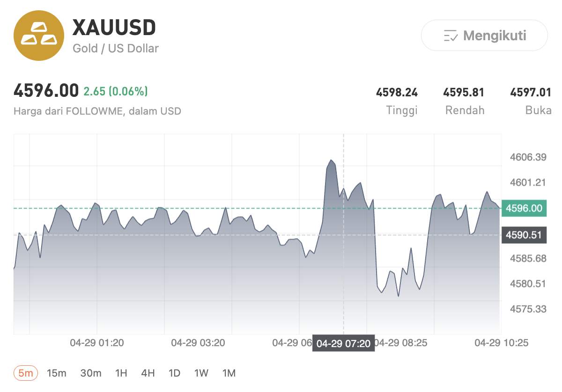Select the highlighted current price label 4596.00
562x392 pixels.
tap(524, 208)
